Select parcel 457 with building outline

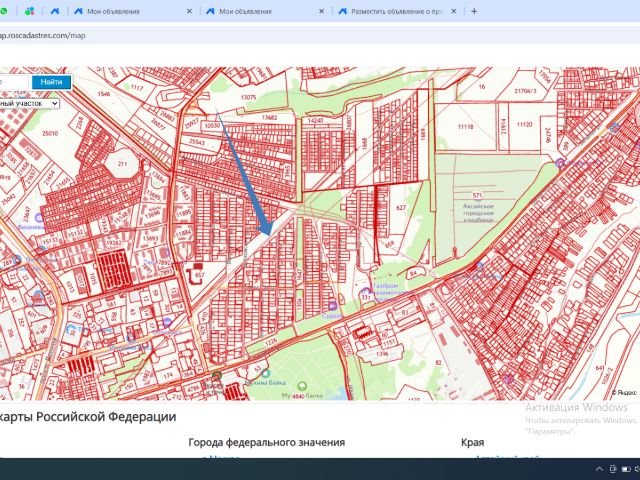pyautogui.click(x=199, y=276)
